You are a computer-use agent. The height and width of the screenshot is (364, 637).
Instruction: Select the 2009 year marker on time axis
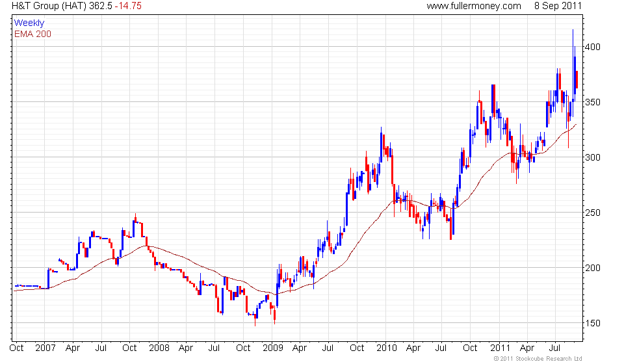tap(272, 348)
